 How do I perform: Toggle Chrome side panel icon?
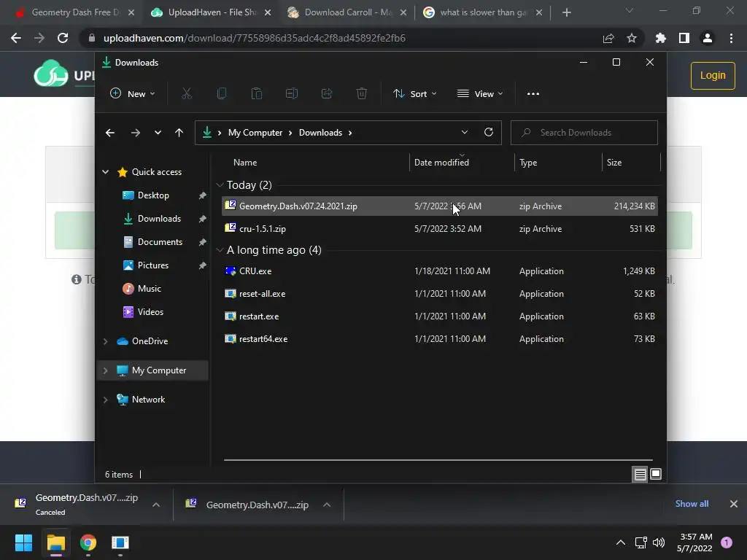click(x=684, y=38)
